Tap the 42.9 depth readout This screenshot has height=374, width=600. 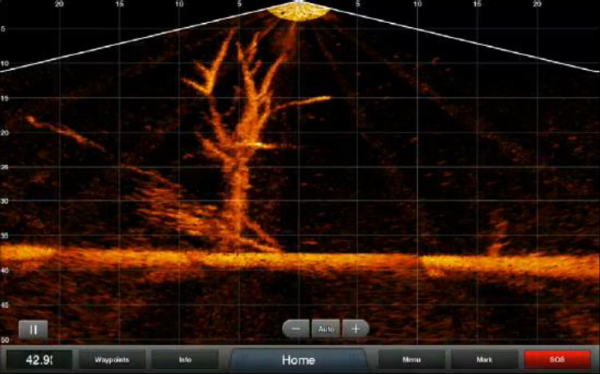pyautogui.click(x=39, y=360)
